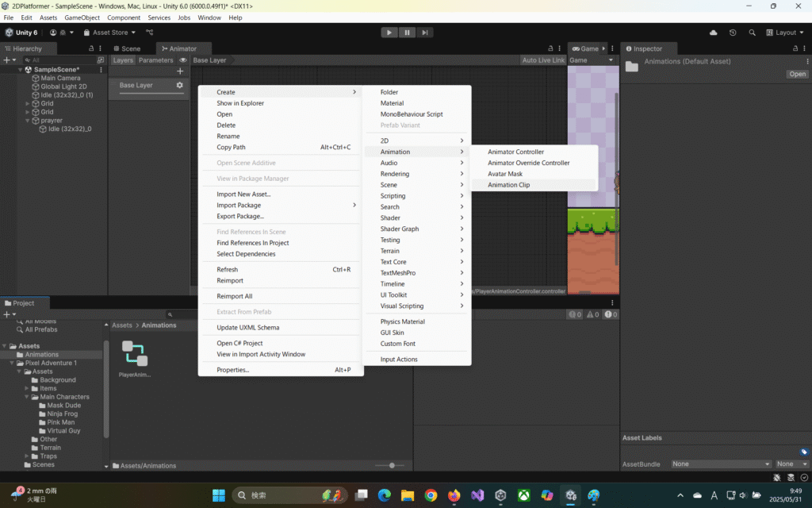Open the global search magnifier
The image size is (812, 508).
752,32
